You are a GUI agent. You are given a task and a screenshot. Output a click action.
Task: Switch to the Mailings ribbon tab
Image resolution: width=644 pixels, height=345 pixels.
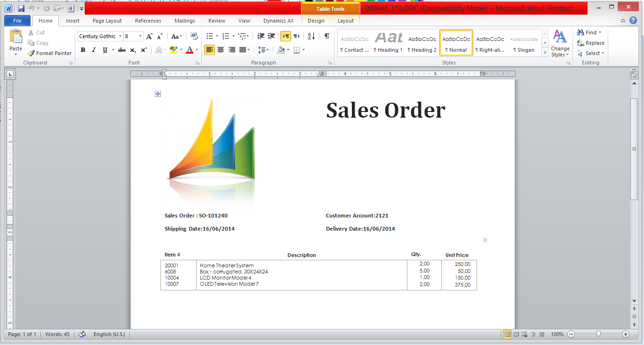point(184,21)
